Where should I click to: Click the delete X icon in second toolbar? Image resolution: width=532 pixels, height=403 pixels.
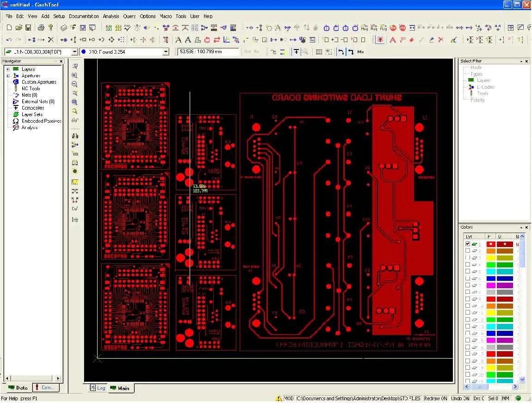51,40
